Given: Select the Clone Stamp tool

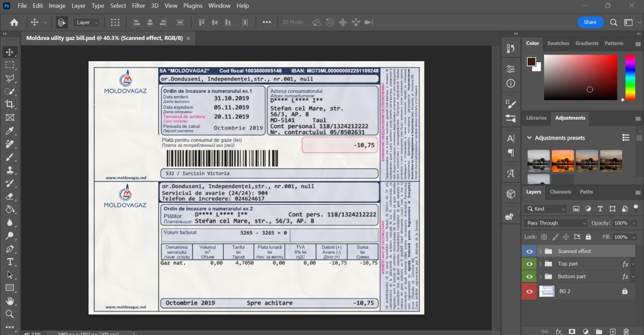Looking at the screenshot, I should (9, 170).
